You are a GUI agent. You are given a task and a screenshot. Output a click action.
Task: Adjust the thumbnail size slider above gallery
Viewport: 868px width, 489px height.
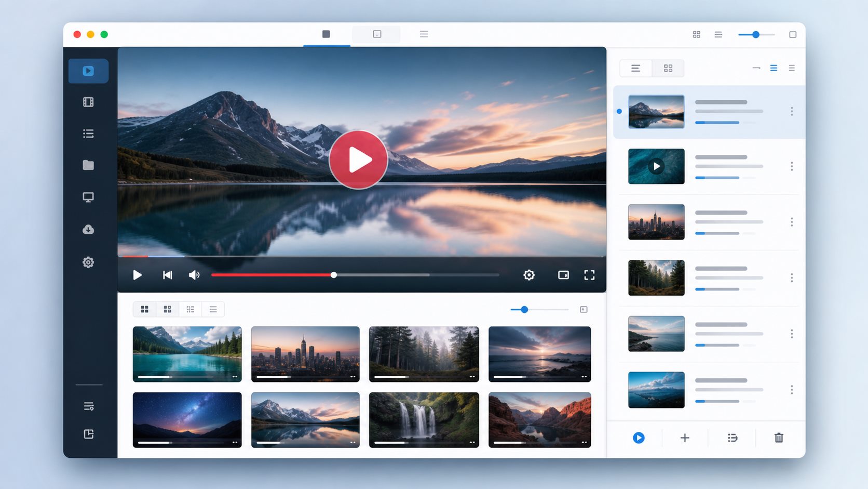539,310
